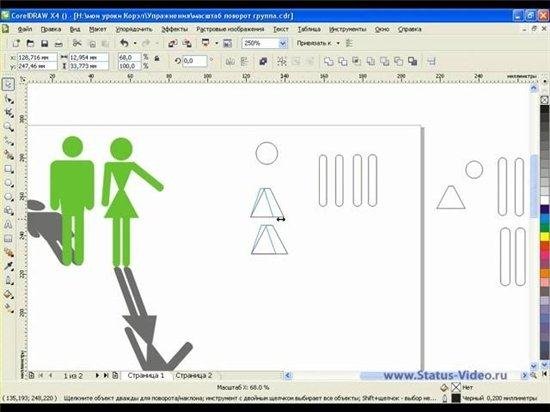This screenshot has width=550, height=412.
Task: Toggle the lock ratio padlock
Action: point(157,59)
